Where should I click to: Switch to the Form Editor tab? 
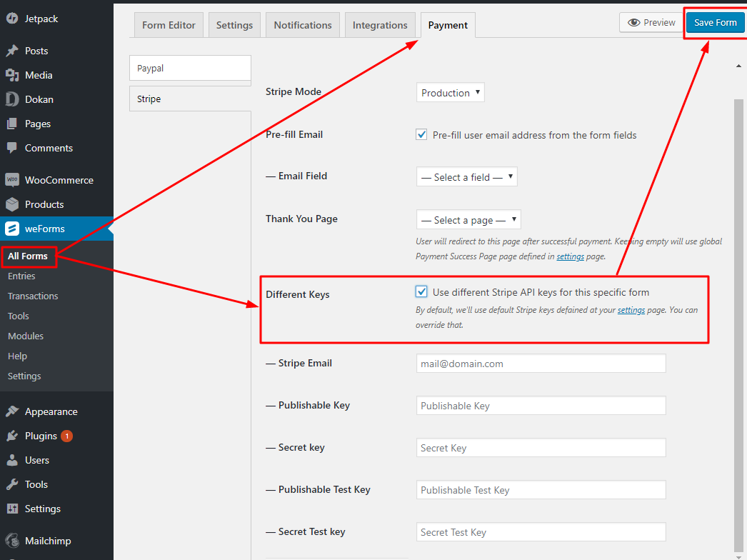(169, 25)
